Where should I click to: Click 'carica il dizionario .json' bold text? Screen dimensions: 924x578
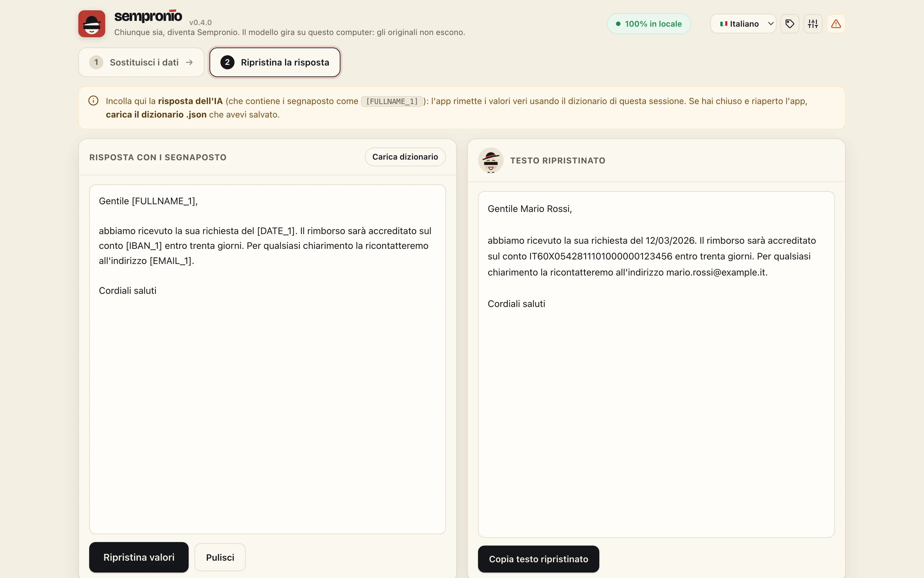156,115
